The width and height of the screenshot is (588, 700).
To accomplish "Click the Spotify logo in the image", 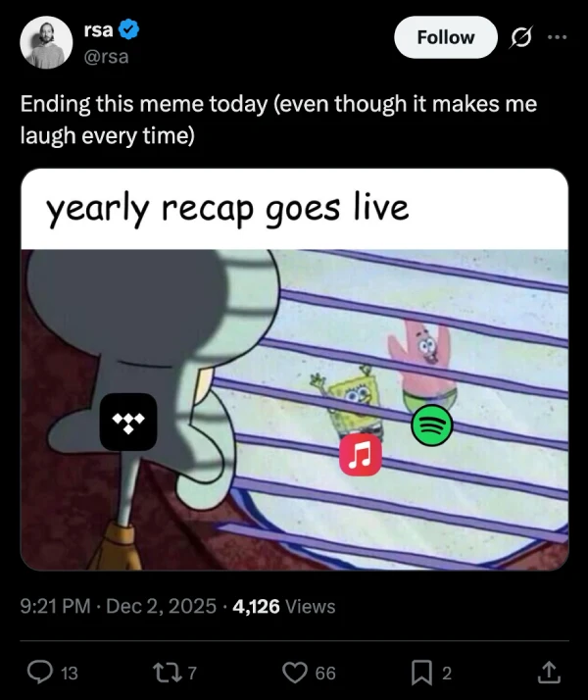I will [x=432, y=425].
